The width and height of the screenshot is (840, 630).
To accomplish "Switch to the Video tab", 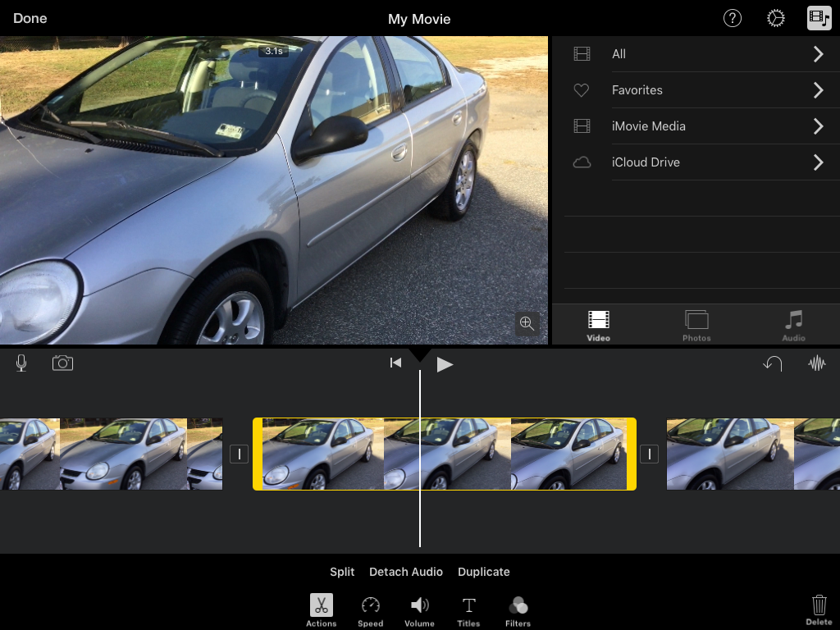I will (598, 326).
